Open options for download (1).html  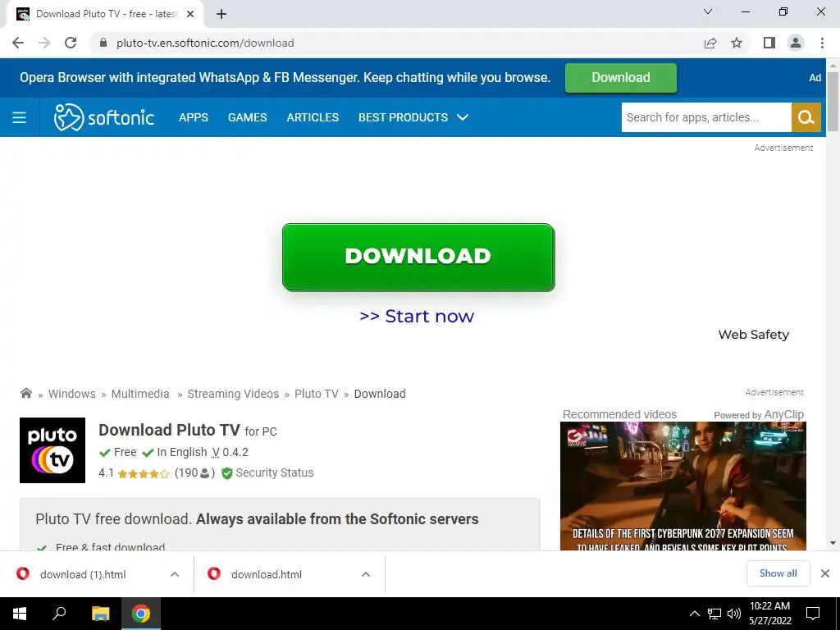pyautogui.click(x=175, y=574)
